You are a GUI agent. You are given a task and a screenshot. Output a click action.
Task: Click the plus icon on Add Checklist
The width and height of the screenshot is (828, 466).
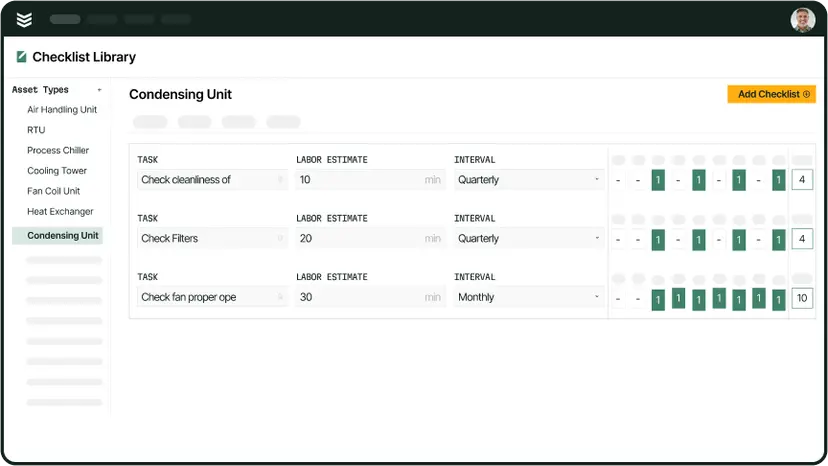coord(807,94)
